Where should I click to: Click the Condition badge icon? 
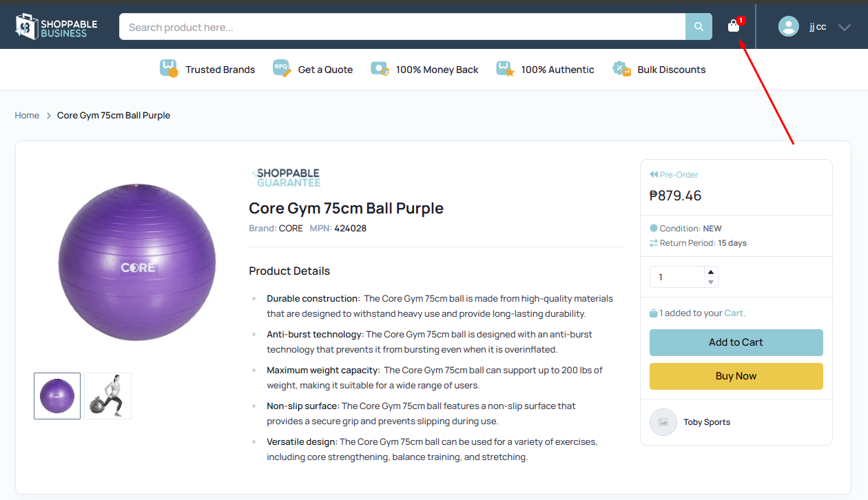click(654, 228)
